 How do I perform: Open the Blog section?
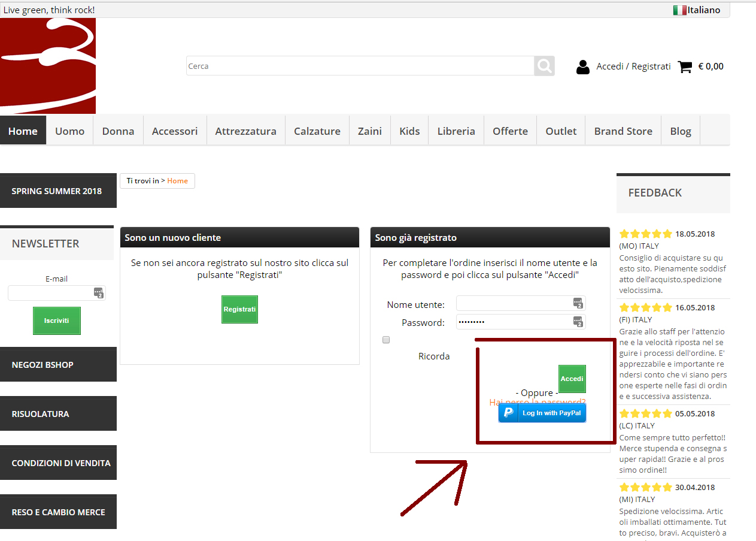click(681, 131)
